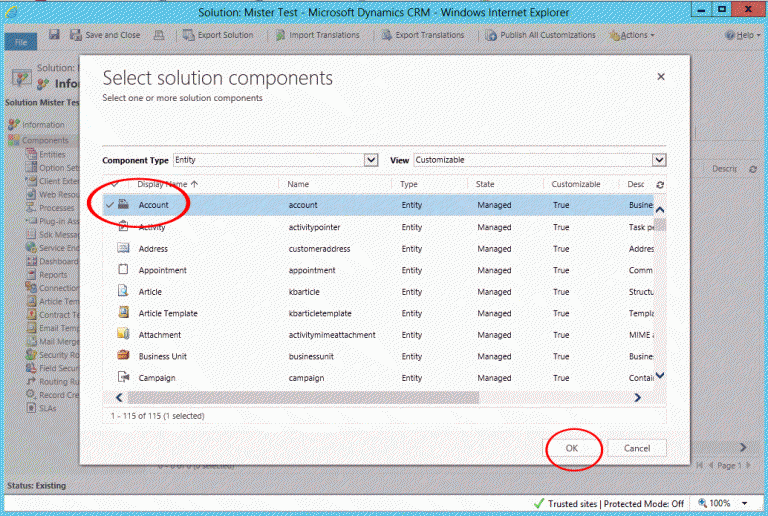The image size is (768, 516).
Task: Open the browser zoom level dropdown
Action: tap(744, 503)
